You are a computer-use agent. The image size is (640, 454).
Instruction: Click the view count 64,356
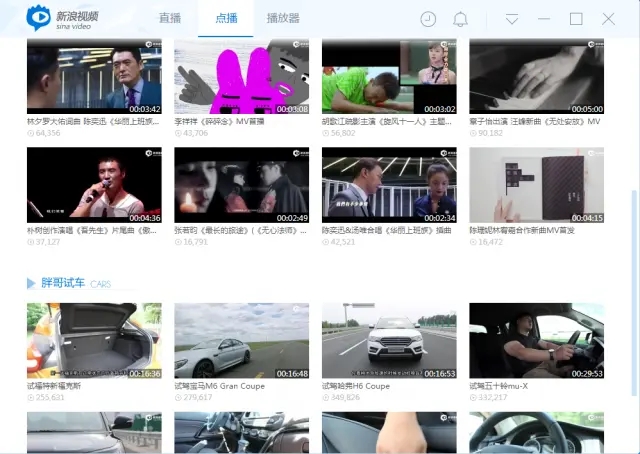(44, 133)
